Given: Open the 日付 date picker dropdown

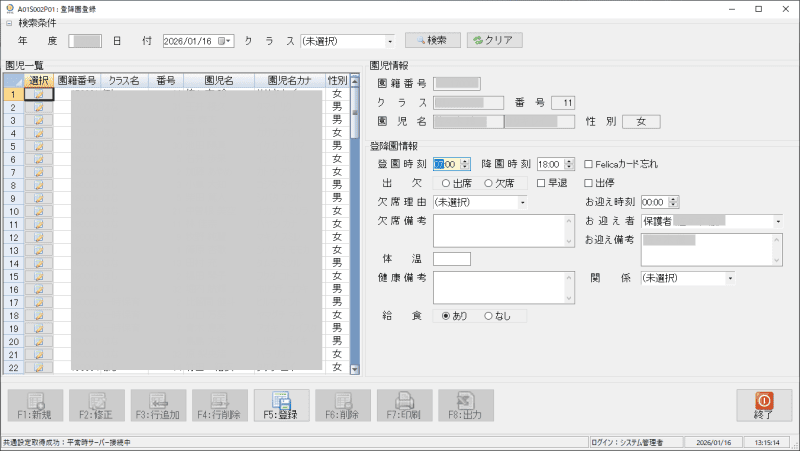Looking at the screenshot, I should tap(229, 41).
